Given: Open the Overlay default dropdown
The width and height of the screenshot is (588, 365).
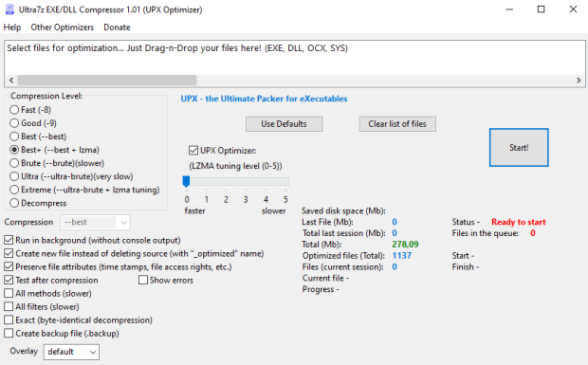Looking at the screenshot, I should pyautogui.click(x=71, y=352).
